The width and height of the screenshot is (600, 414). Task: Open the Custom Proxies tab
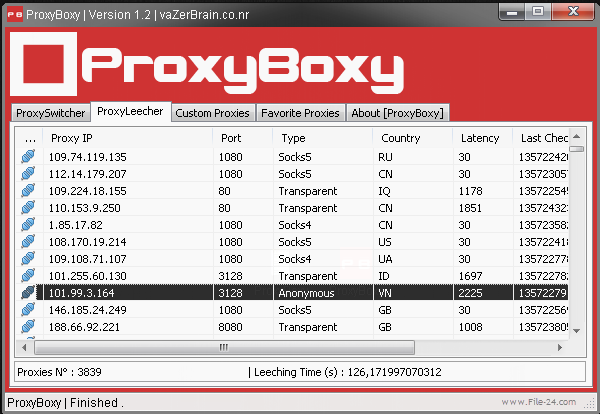212,113
